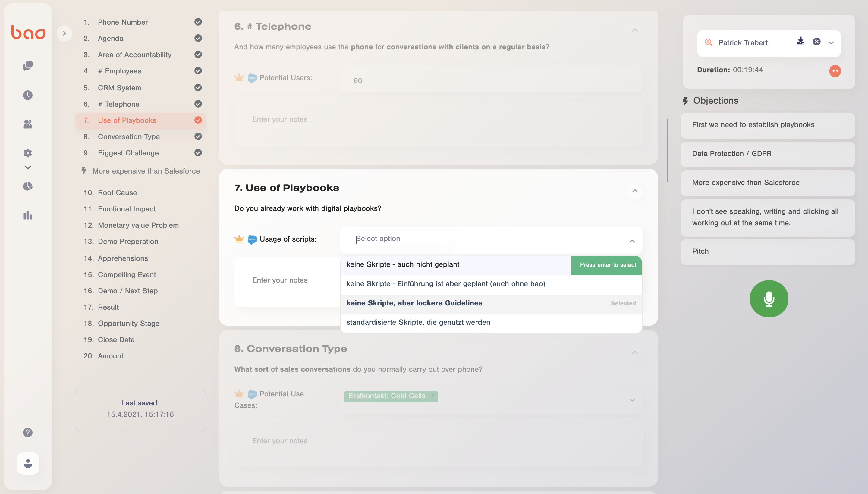Open the contacts panel

tap(27, 124)
